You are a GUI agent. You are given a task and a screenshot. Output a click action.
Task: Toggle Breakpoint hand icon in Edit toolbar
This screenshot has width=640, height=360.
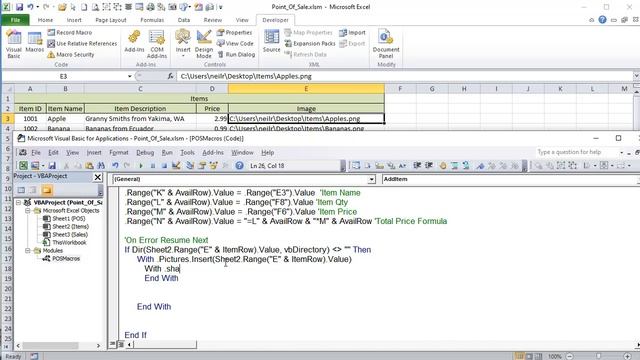pos(442,166)
